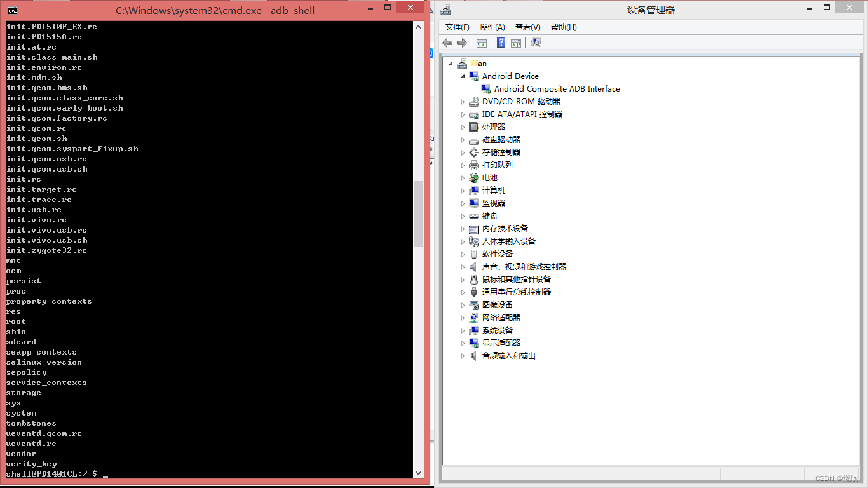Click the 网络适配器 network icon
Image resolution: width=868 pixels, height=488 pixels.
[474, 318]
